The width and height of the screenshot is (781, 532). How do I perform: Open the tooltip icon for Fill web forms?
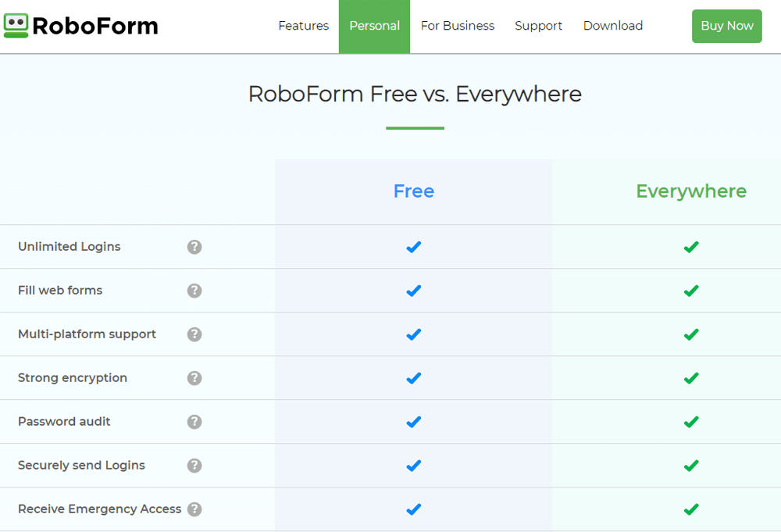click(x=194, y=291)
